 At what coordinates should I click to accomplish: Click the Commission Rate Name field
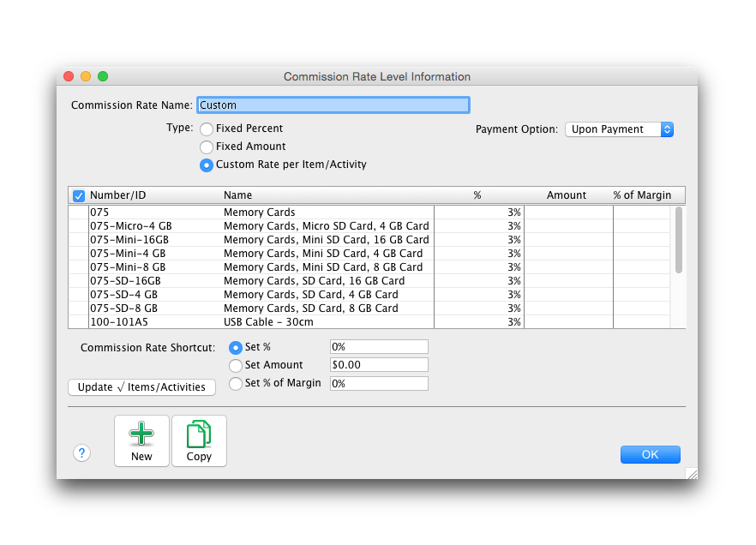pos(333,105)
